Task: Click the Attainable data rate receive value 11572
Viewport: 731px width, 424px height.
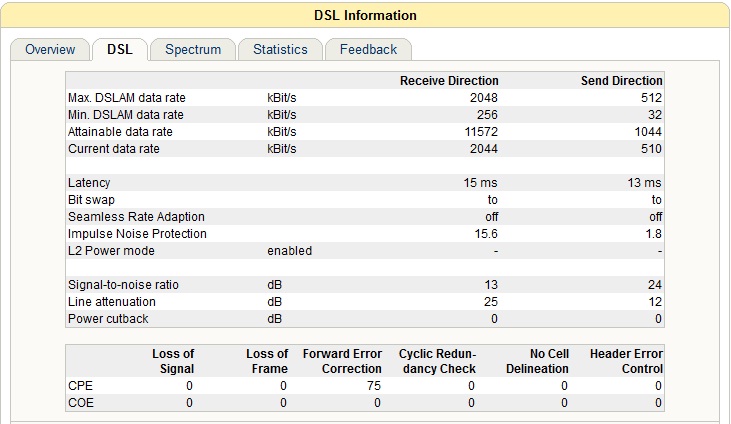Action: coord(481,132)
